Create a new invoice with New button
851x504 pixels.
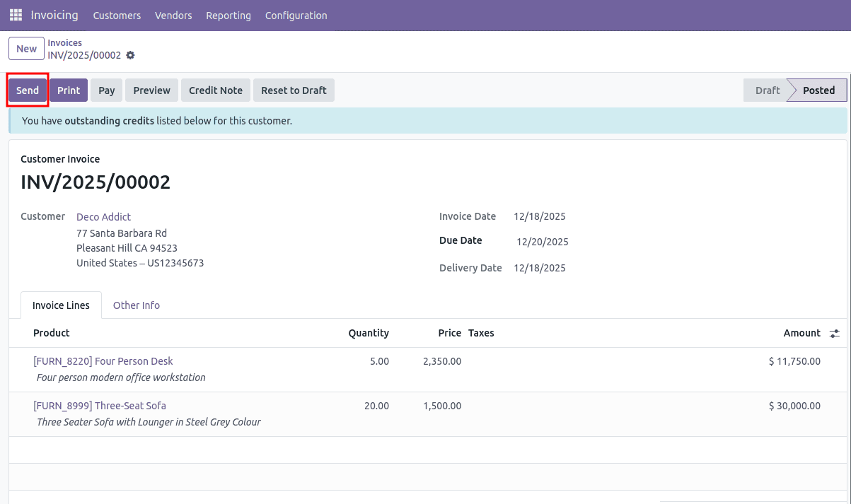click(26, 48)
